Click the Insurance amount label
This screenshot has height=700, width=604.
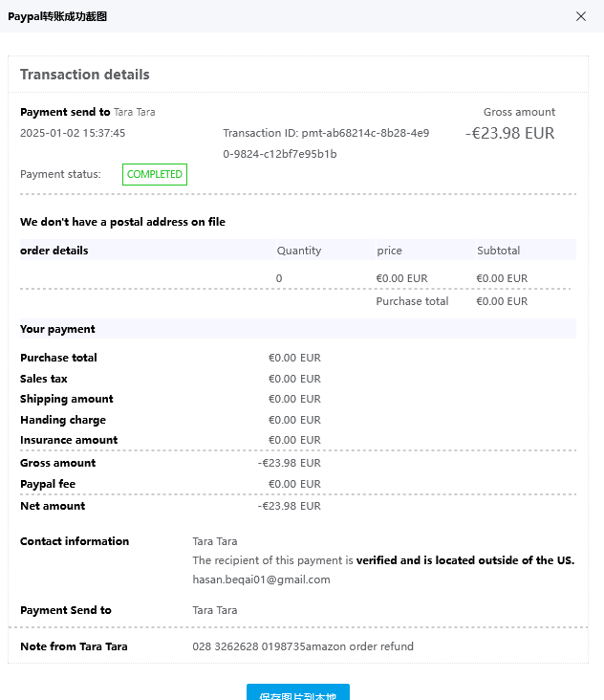click(x=69, y=440)
